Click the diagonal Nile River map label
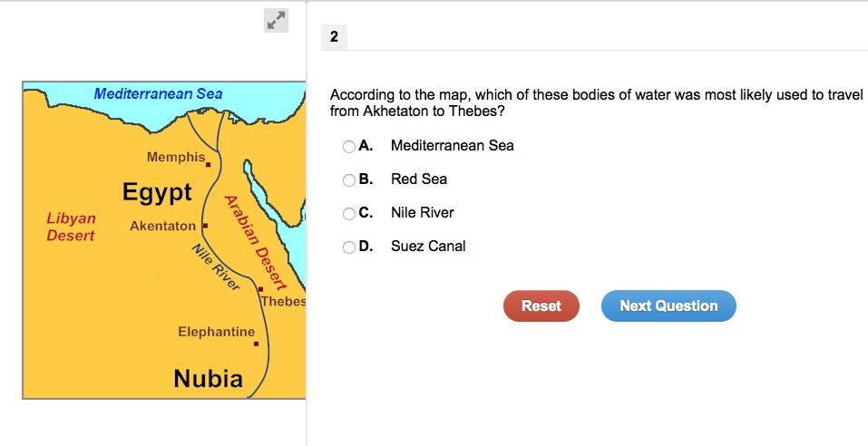This screenshot has width=868, height=446. (215, 267)
